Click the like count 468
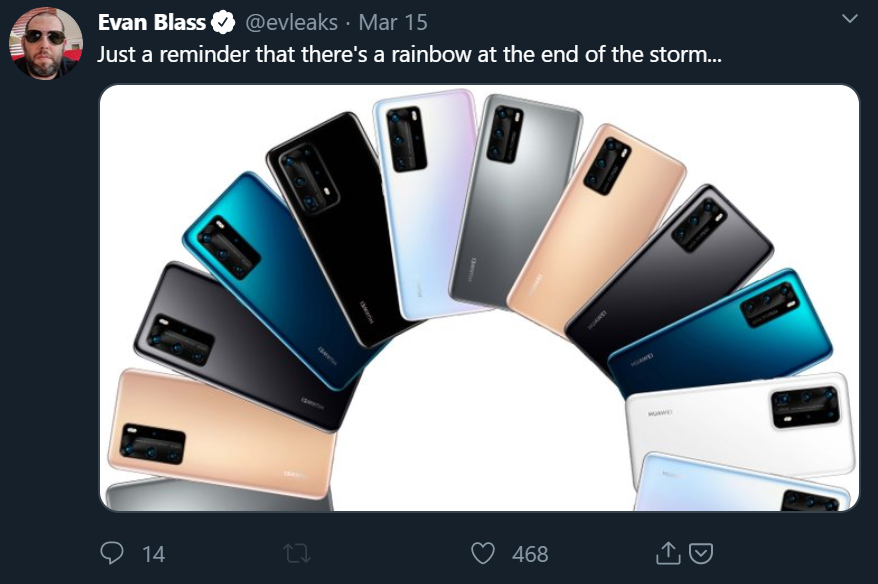This screenshot has width=878, height=584. tap(530, 554)
